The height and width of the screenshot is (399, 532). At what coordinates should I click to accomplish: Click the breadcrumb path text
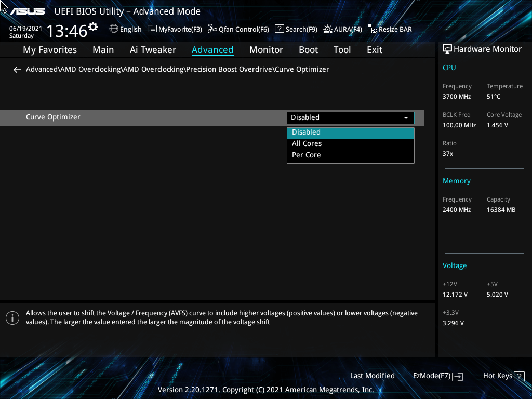tap(178, 69)
